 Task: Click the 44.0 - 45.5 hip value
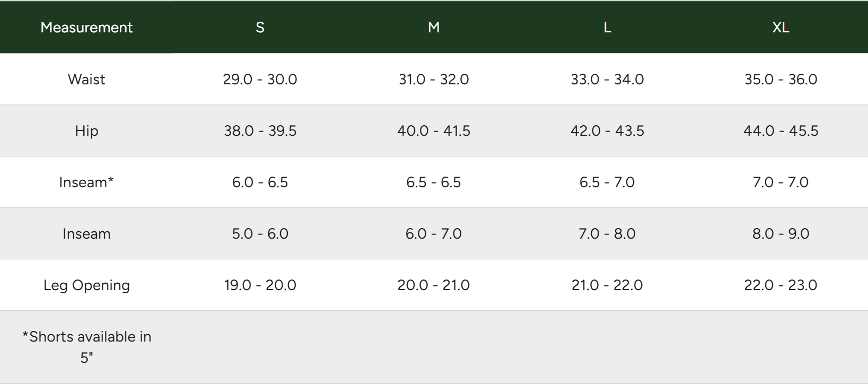(781, 131)
